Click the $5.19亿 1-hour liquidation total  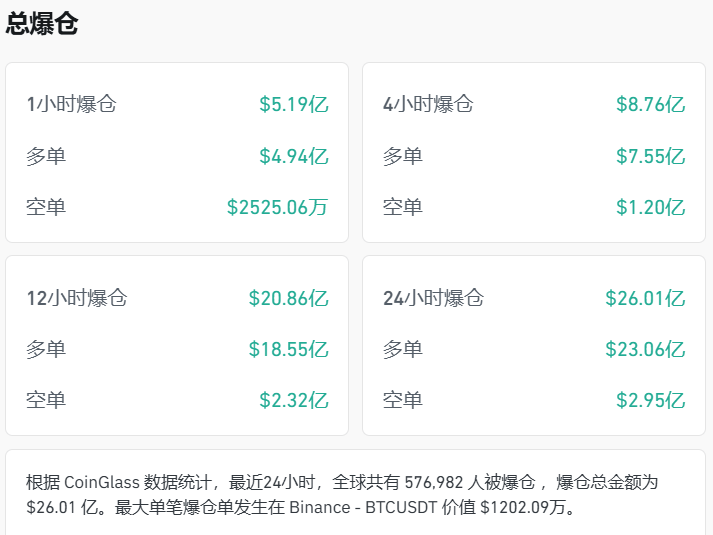click(293, 104)
